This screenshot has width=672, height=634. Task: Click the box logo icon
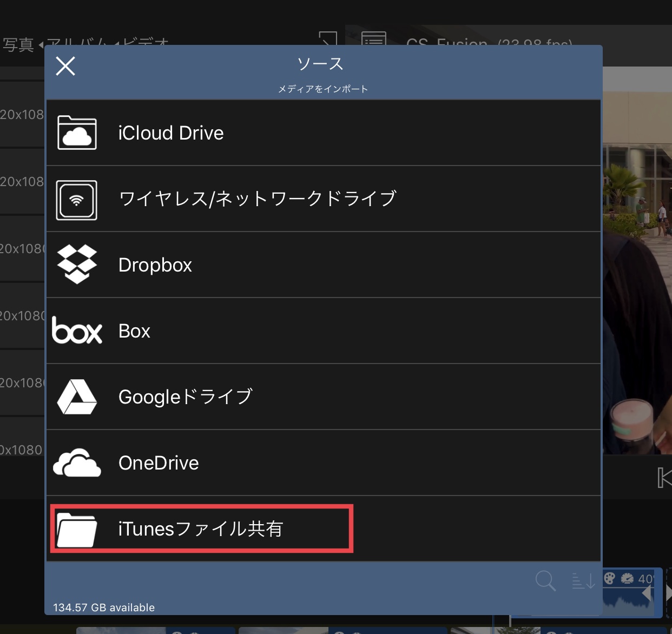[x=77, y=331]
